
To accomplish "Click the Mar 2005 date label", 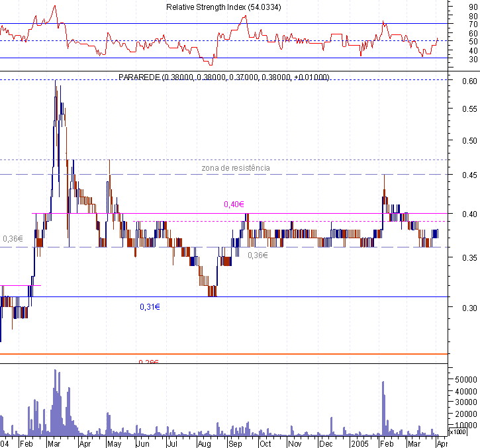I will click(414, 444).
